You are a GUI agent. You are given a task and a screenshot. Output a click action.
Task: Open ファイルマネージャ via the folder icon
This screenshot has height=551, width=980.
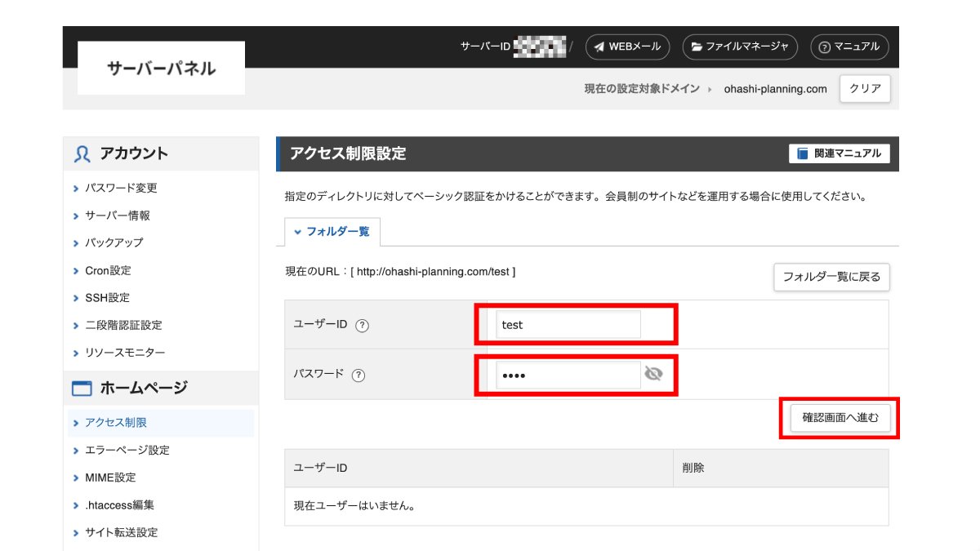[695, 47]
